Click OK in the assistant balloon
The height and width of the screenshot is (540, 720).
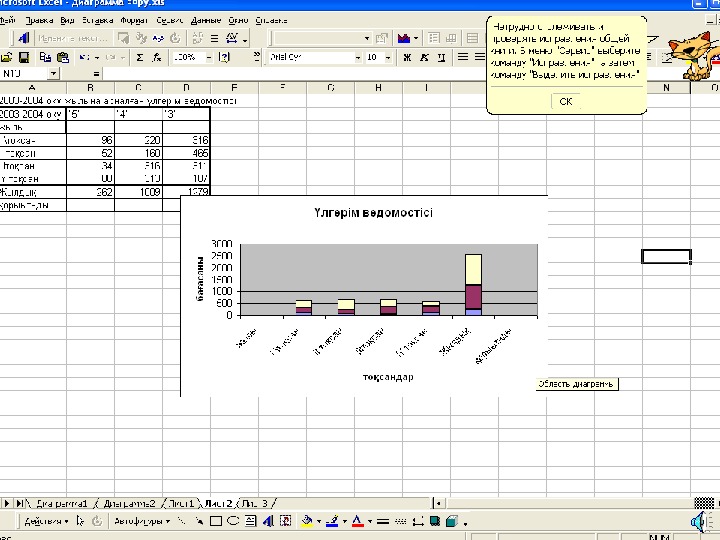[565, 101]
